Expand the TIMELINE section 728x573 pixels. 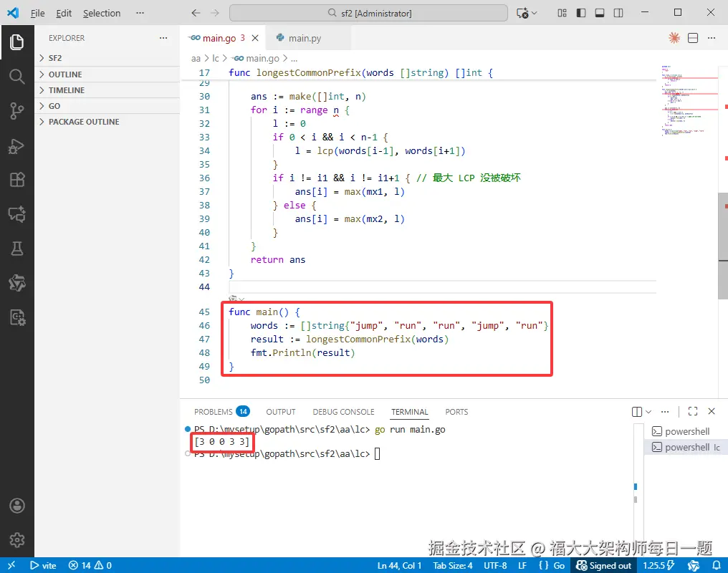click(x=107, y=90)
